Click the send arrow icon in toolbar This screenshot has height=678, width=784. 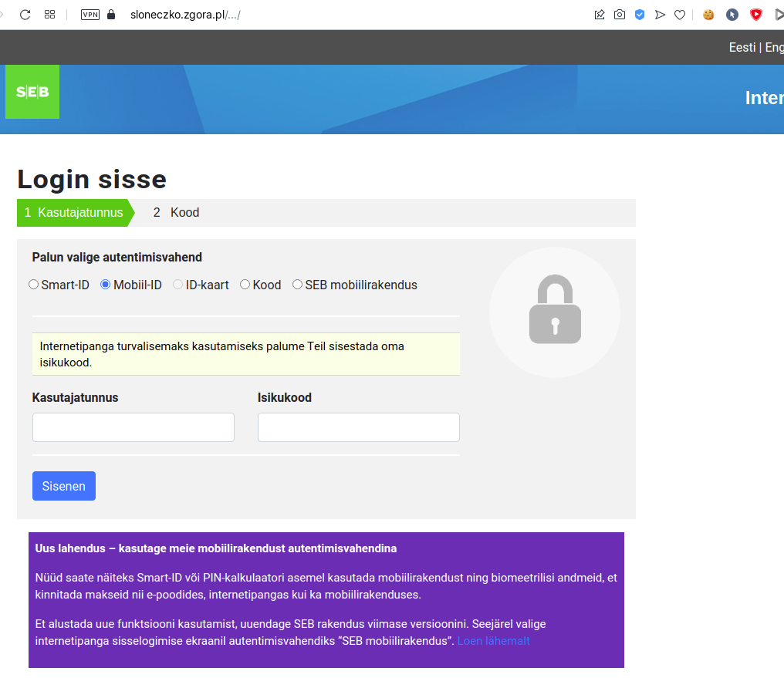660,15
